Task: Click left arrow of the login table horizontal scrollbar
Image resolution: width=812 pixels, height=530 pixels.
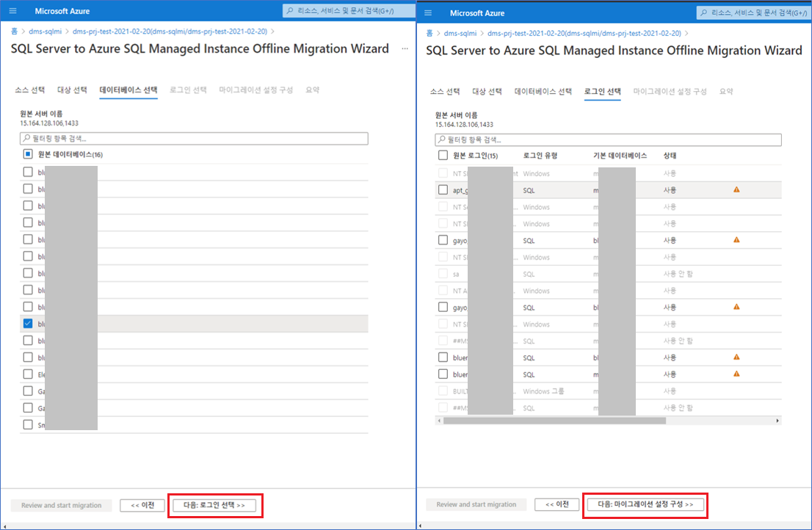Action: pos(439,421)
